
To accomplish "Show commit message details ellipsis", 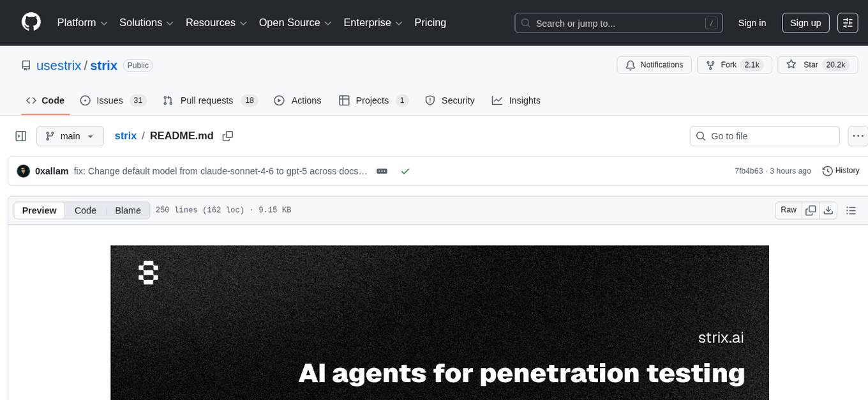I will point(382,171).
